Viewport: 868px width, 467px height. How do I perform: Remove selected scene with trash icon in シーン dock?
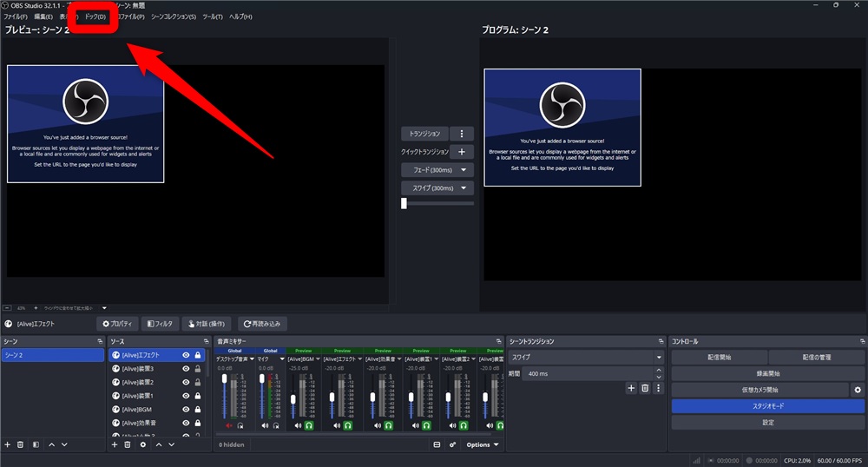(21, 444)
